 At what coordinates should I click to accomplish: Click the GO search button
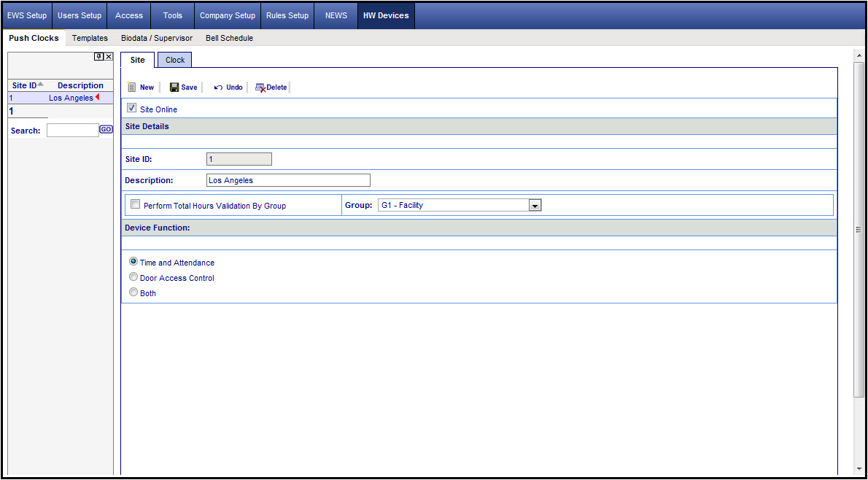pos(106,130)
